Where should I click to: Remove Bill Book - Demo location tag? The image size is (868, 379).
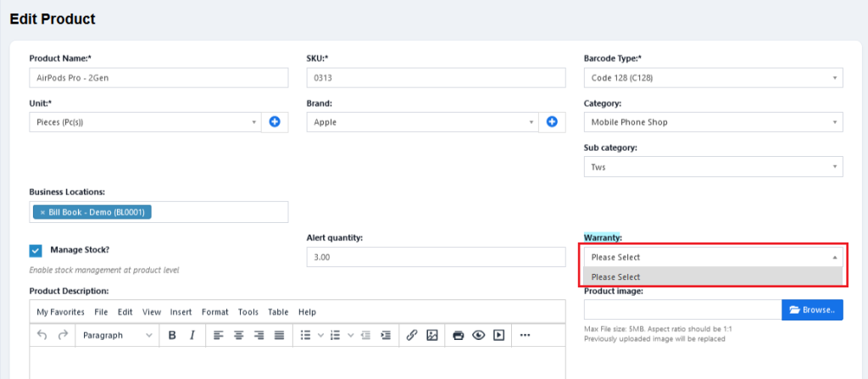[42, 212]
